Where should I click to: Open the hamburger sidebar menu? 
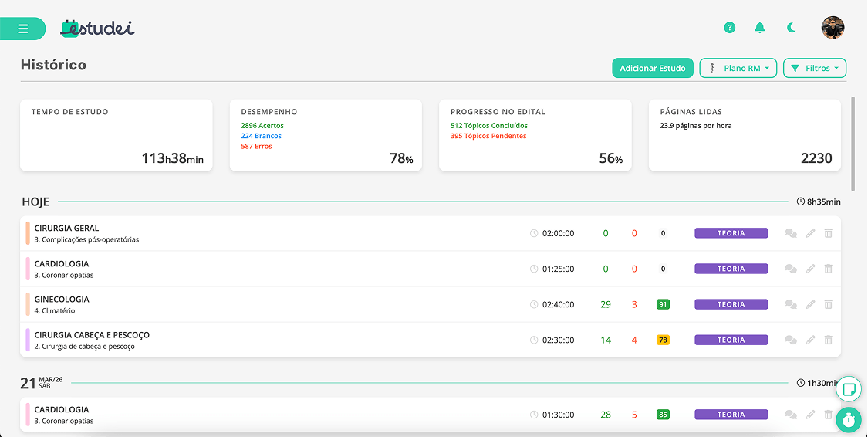(23, 29)
